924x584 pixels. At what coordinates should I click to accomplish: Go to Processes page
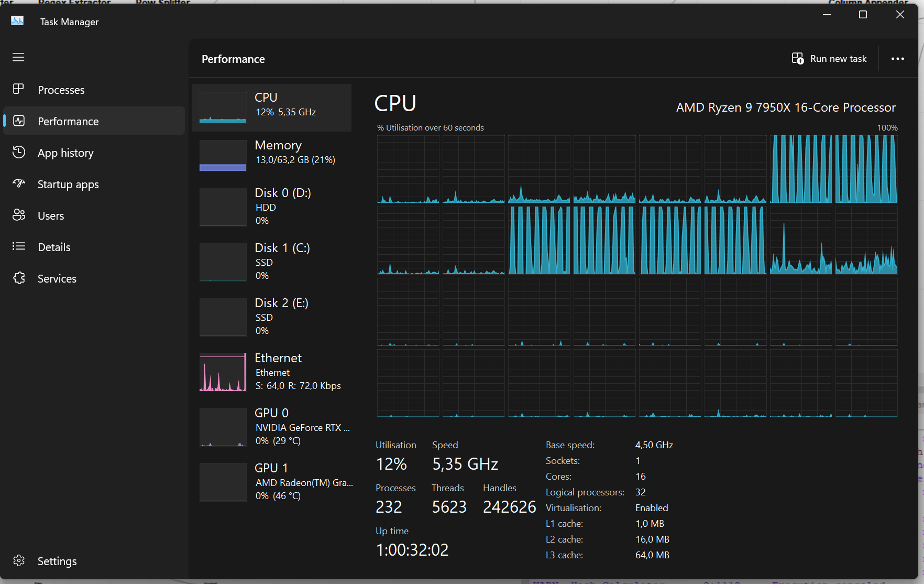click(94, 90)
